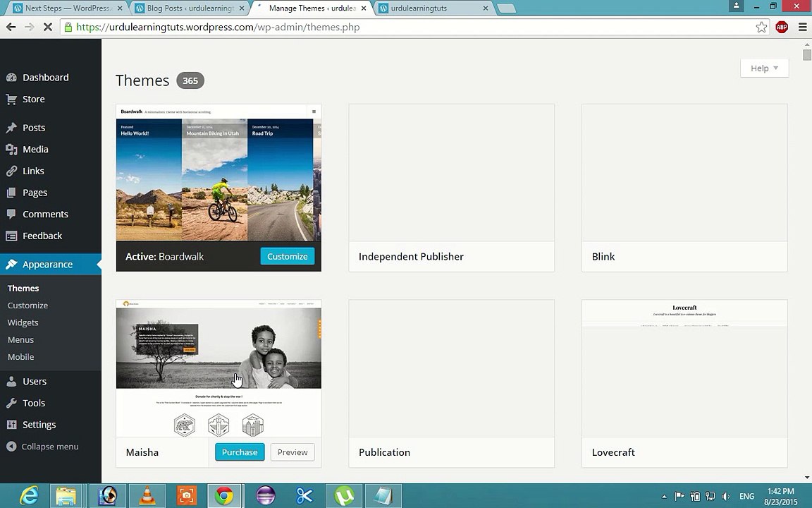This screenshot has height=508, width=812.
Task: Click the Settings sliders icon
Action: point(11,425)
